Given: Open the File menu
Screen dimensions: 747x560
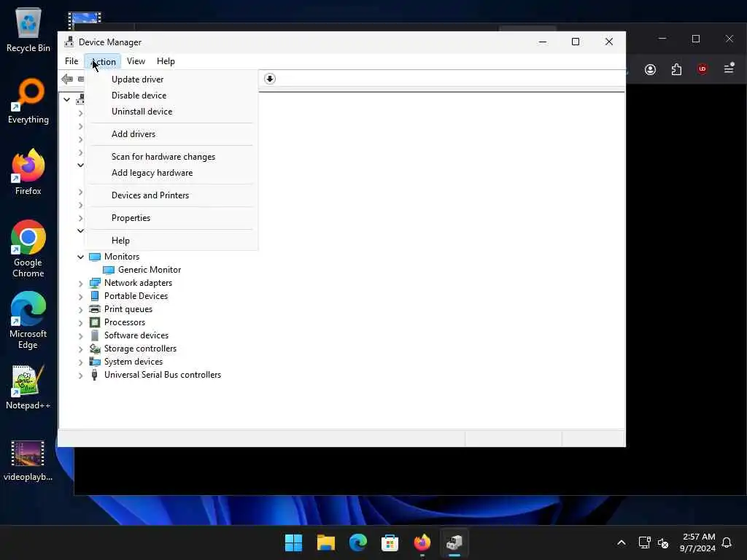Looking at the screenshot, I should tap(71, 61).
